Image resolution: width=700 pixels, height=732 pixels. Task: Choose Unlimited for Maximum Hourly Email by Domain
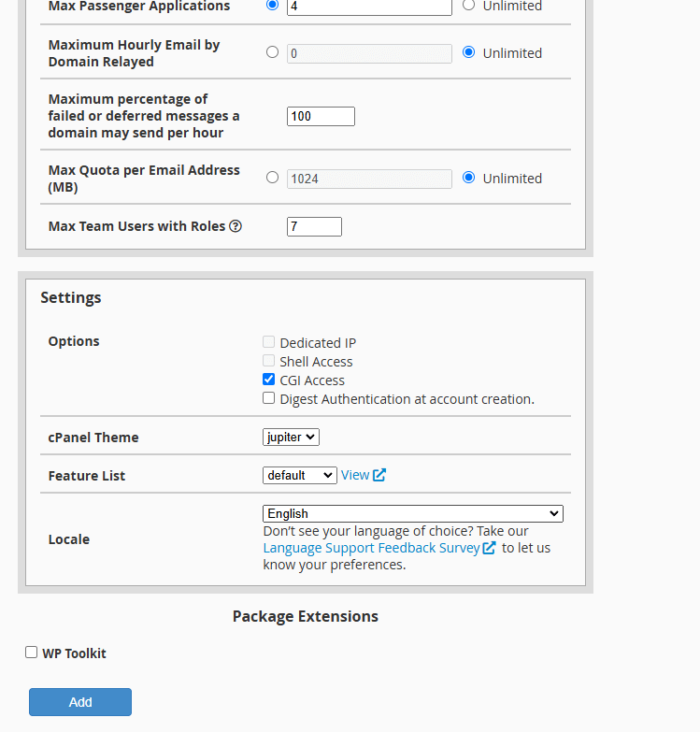pos(468,51)
